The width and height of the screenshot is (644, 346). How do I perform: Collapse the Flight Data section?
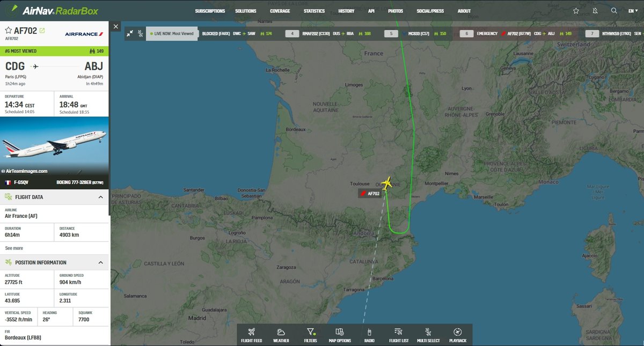[x=101, y=197]
